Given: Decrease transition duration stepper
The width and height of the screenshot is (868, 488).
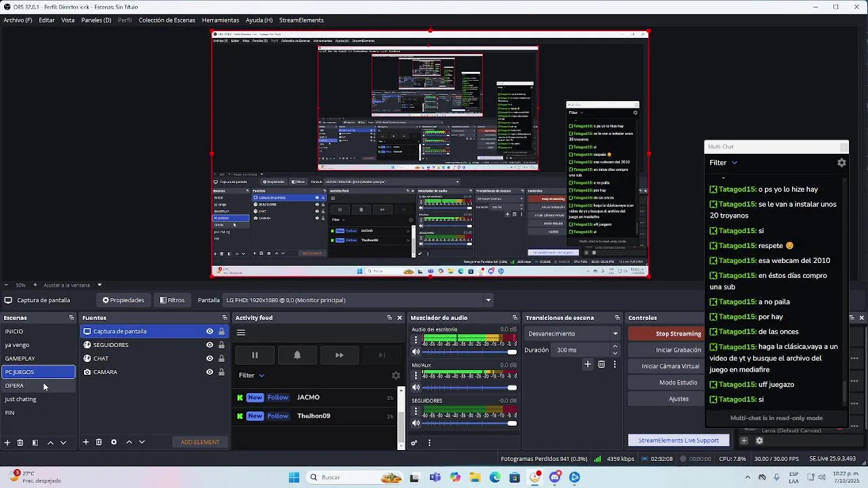Looking at the screenshot, I should pos(615,353).
